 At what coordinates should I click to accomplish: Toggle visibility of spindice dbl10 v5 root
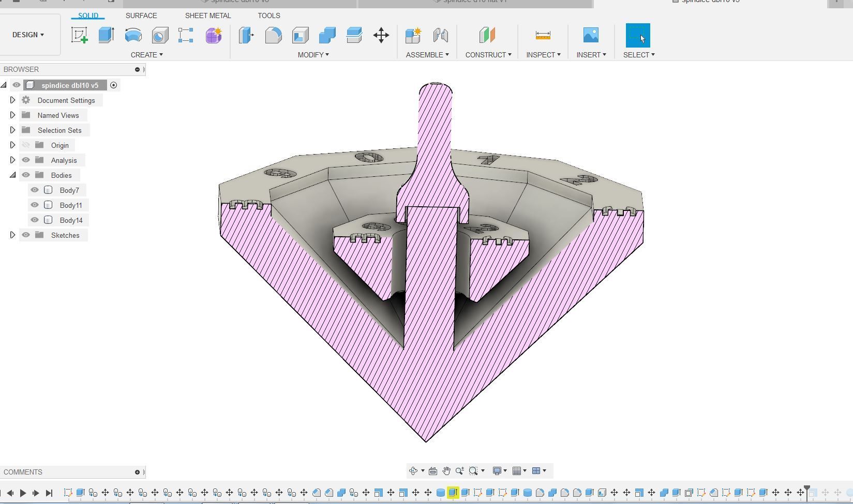(x=17, y=85)
